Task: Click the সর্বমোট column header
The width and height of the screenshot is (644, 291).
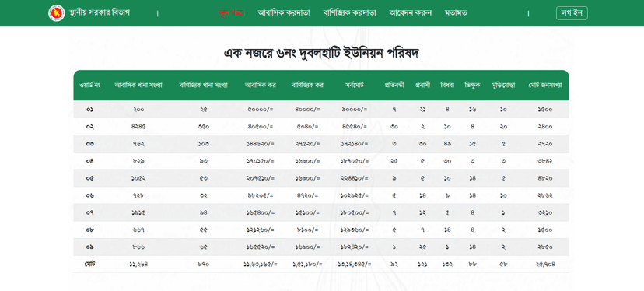Action: (355, 86)
